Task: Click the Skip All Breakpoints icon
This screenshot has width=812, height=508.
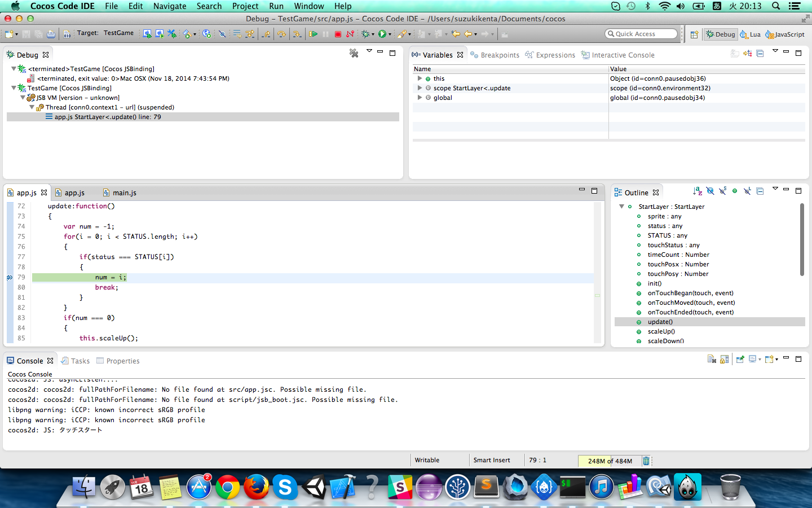Action: point(222,34)
